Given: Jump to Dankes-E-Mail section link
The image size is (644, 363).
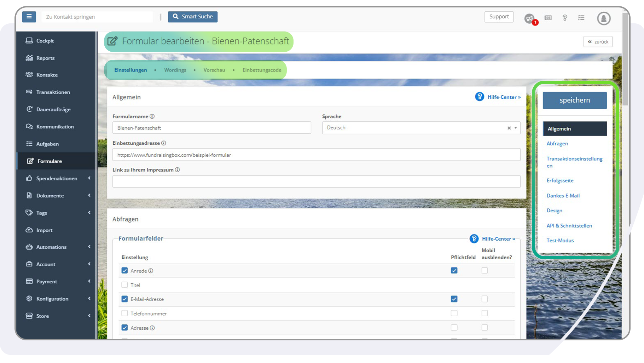Looking at the screenshot, I should click(x=563, y=196).
